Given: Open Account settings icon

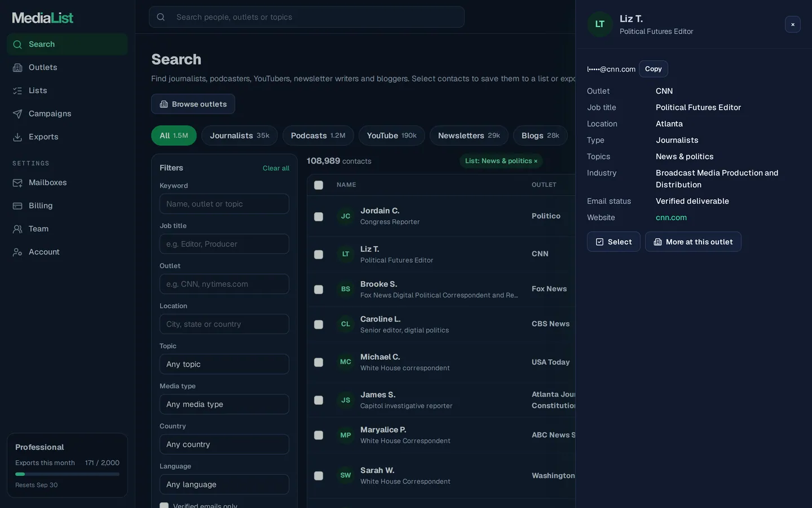Looking at the screenshot, I should pyautogui.click(x=17, y=252).
